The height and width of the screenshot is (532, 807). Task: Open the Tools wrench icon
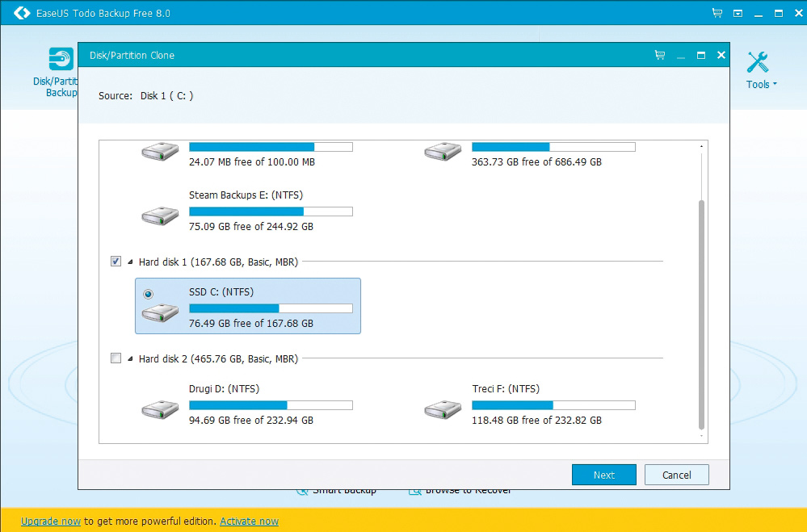pyautogui.click(x=758, y=62)
